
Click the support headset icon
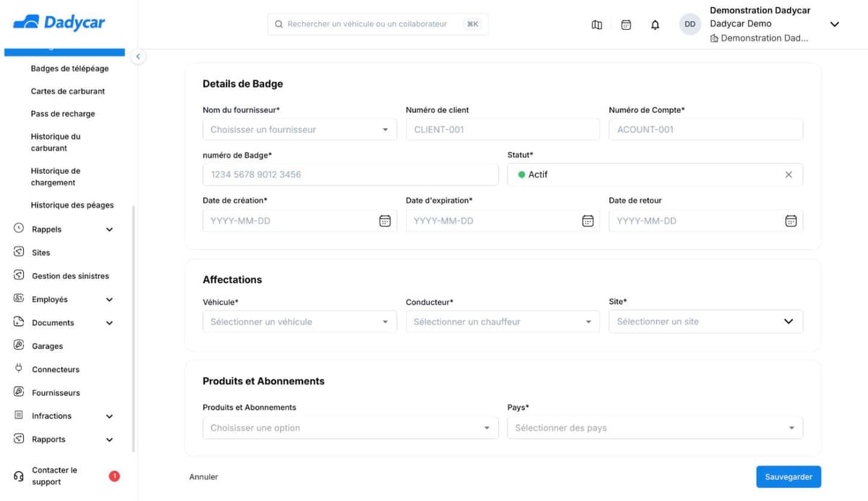point(19,476)
